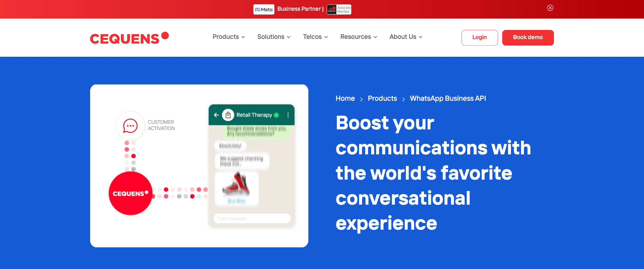
Task: Click the verified green checkmark badge
Action: pos(276,115)
